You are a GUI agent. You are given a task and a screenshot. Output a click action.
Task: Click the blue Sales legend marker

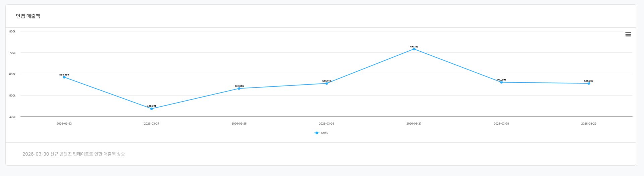[x=317, y=133]
